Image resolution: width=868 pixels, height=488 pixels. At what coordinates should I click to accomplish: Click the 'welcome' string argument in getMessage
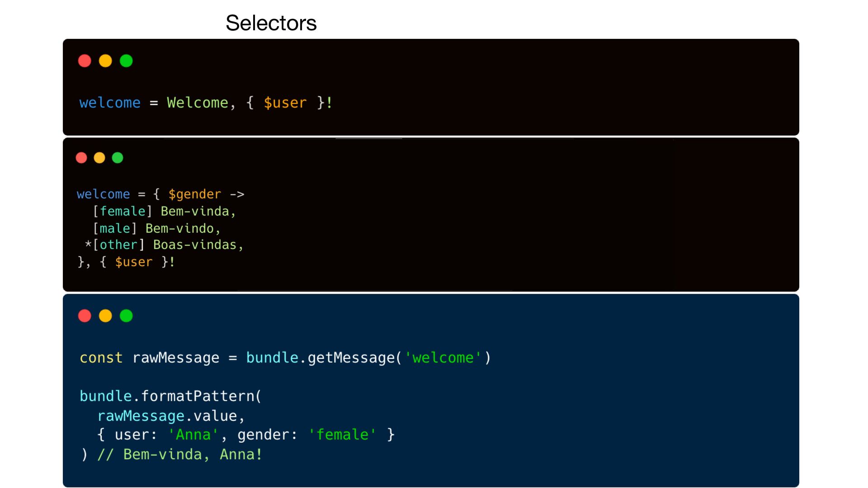[443, 358]
